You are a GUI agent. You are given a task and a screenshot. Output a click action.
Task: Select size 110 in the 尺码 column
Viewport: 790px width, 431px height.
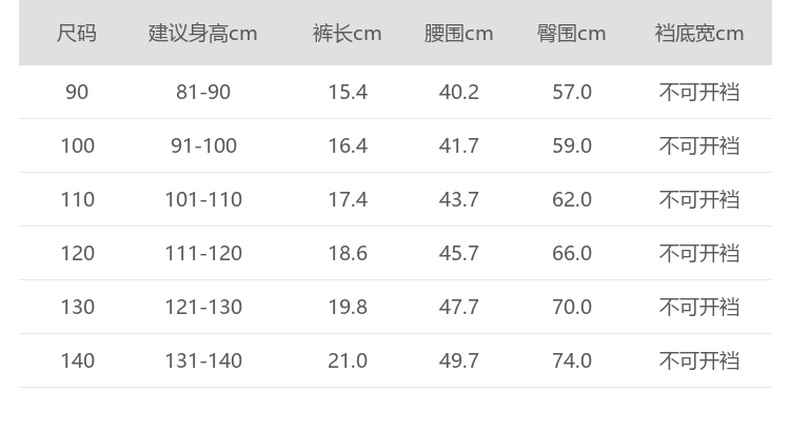click(x=77, y=200)
